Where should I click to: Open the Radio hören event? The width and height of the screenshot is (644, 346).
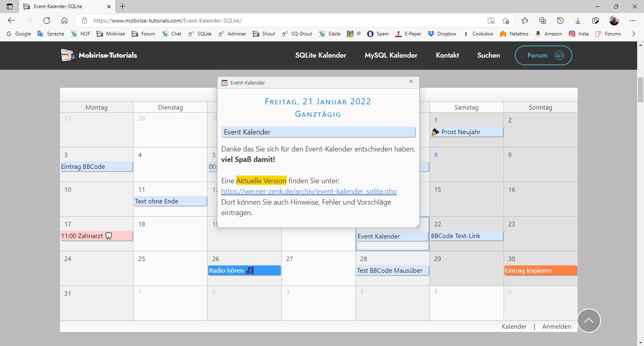coord(244,271)
